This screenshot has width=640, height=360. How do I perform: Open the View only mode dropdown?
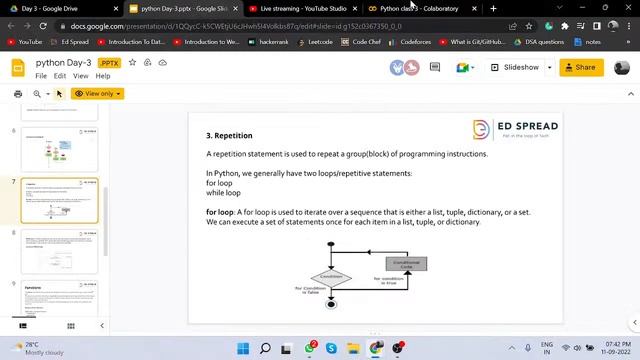click(98, 93)
